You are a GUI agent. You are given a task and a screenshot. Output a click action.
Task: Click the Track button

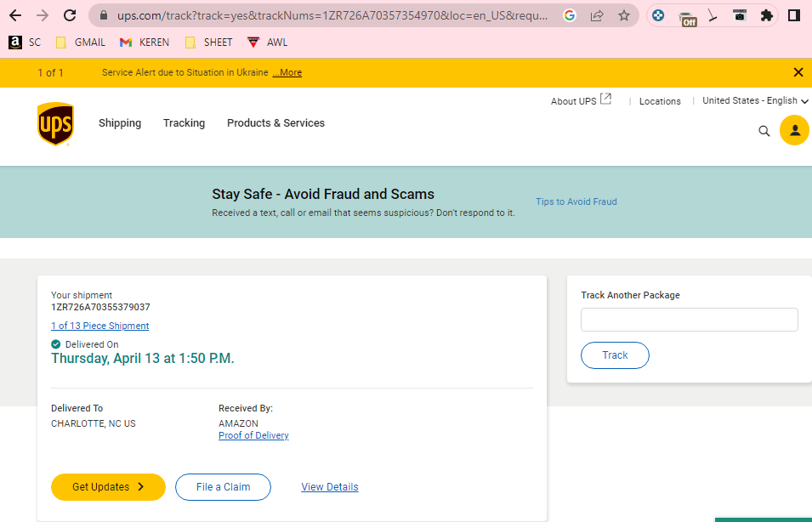click(615, 355)
